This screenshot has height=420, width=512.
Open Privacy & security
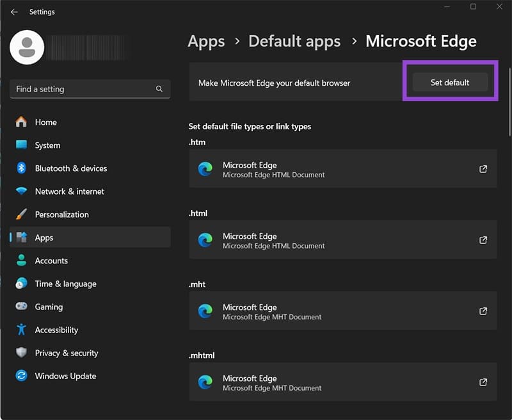pos(90,353)
